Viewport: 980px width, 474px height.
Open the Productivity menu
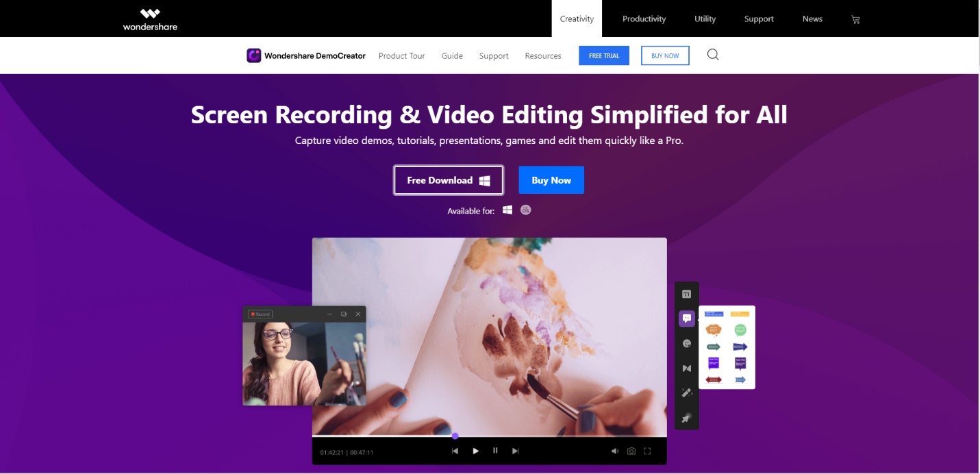click(644, 18)
